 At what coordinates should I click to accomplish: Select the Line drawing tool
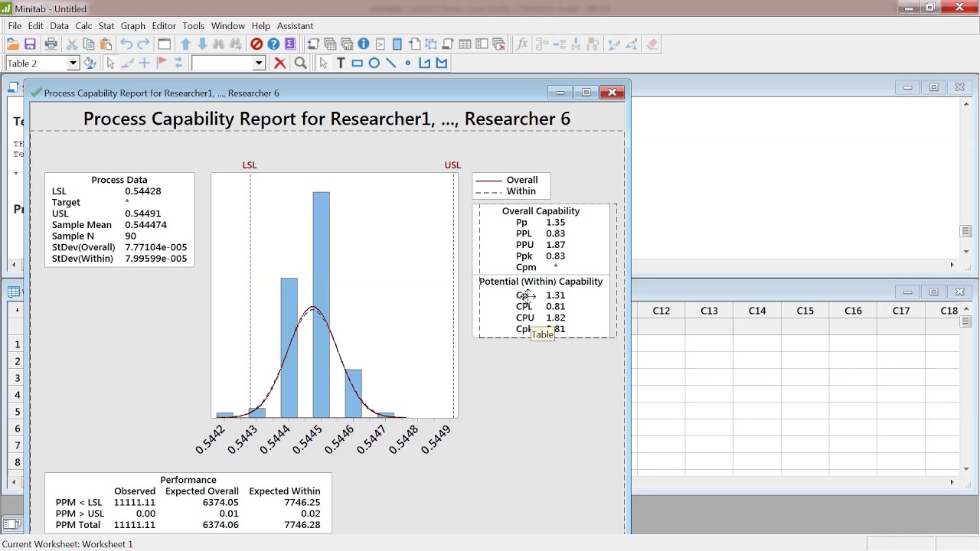click(x=391, y=64)
